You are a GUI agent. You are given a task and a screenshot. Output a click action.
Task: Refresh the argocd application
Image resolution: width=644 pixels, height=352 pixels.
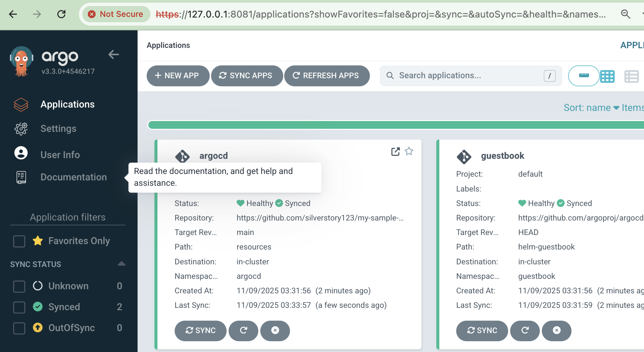pos(243,331)
